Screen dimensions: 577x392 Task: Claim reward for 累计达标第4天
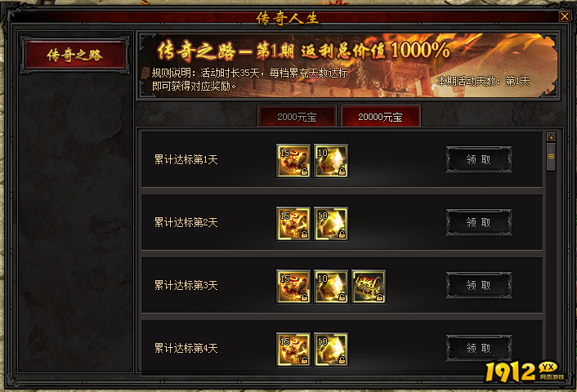click(478, 348)
